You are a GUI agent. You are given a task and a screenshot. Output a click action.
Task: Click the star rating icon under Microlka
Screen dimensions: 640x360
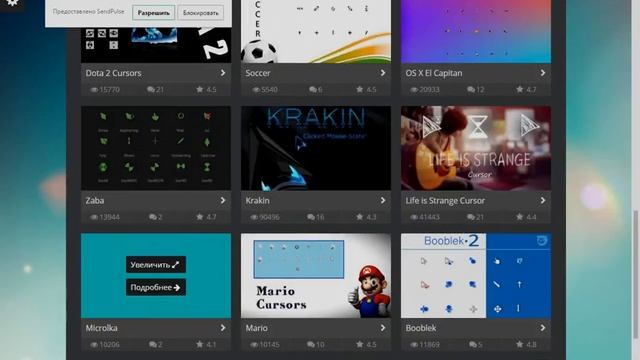200,344
